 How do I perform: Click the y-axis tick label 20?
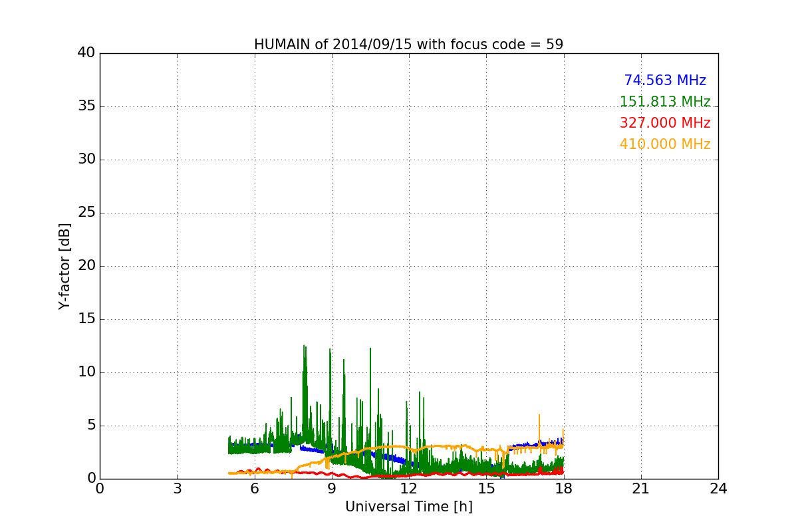[x=86, y=266]
